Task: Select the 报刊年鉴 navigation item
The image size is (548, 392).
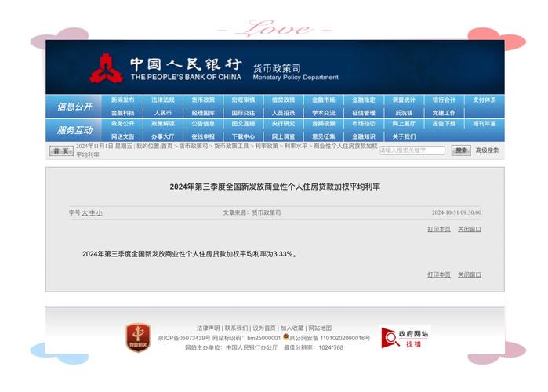Action: click(x=484, y=124)
